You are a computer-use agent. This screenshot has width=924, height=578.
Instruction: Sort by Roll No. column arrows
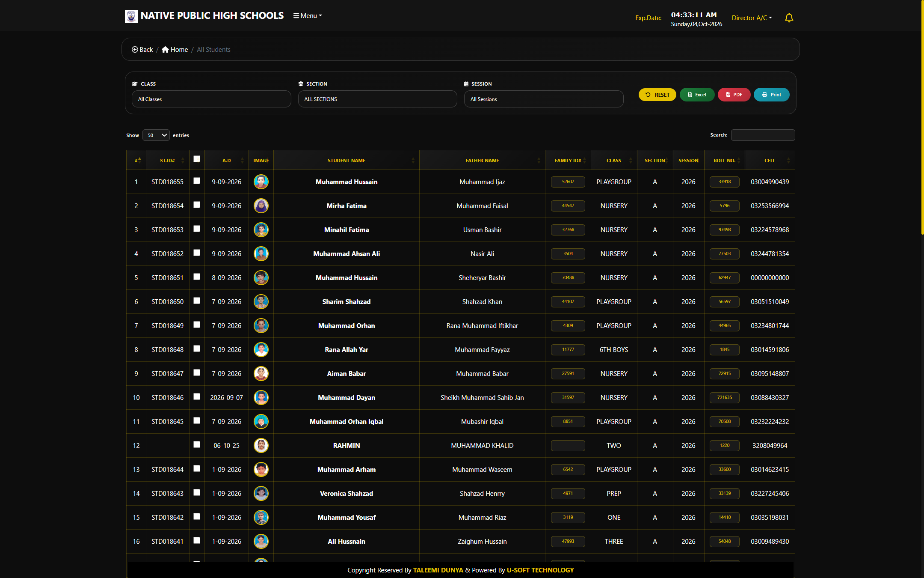738,161
